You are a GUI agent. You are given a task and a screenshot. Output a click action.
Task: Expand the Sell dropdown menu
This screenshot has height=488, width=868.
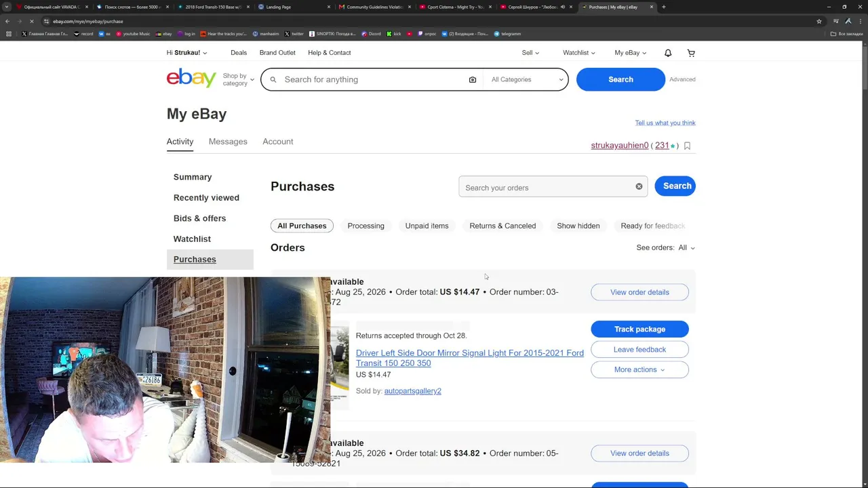coord(530,53)
